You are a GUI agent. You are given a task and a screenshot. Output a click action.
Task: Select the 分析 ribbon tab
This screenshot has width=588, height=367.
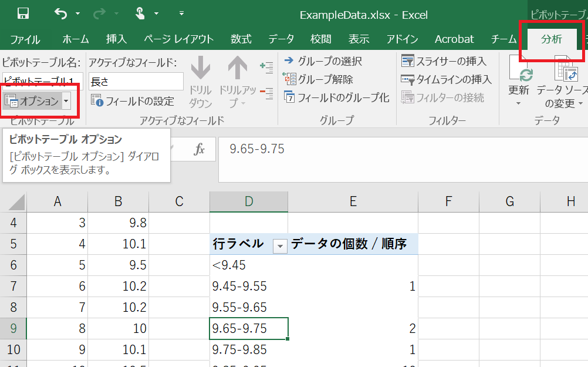(551, 39)
